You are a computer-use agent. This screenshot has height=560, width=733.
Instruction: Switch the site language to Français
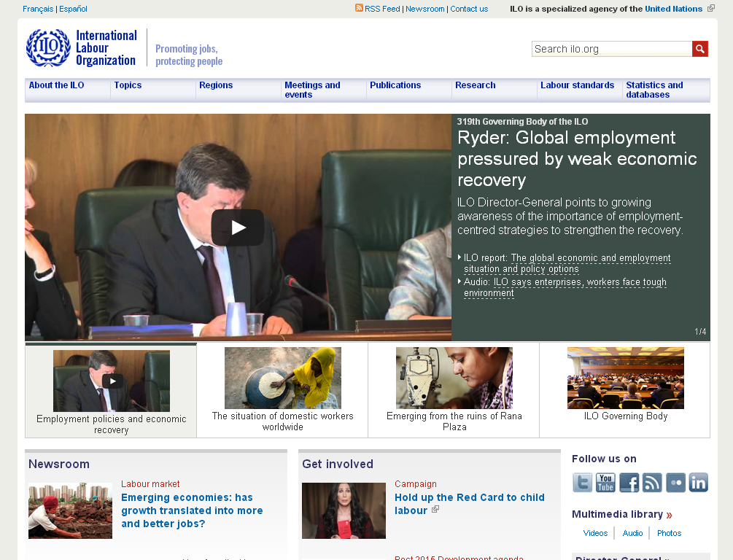coord(38,9)
